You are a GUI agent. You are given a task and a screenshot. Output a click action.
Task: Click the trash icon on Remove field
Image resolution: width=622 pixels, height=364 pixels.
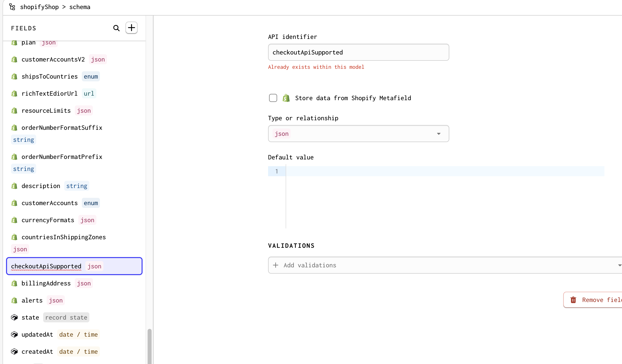pyautogui.click(x=573, y=300)
